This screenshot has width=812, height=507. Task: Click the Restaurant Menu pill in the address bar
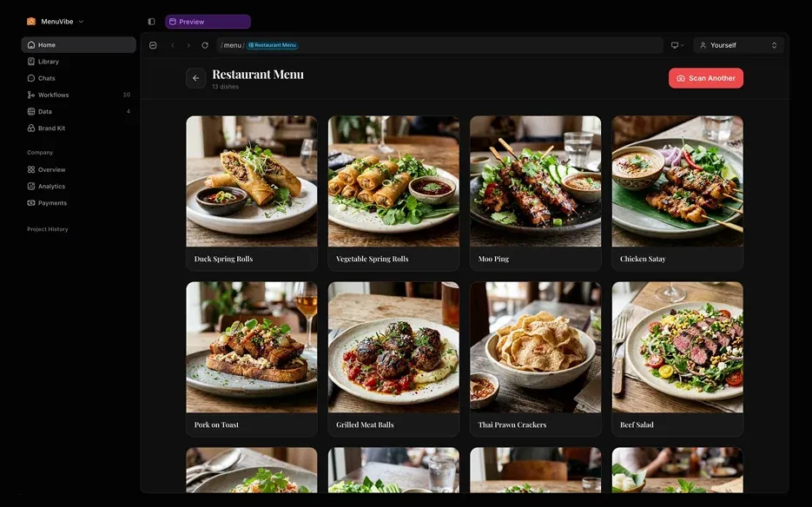point(271,44)
